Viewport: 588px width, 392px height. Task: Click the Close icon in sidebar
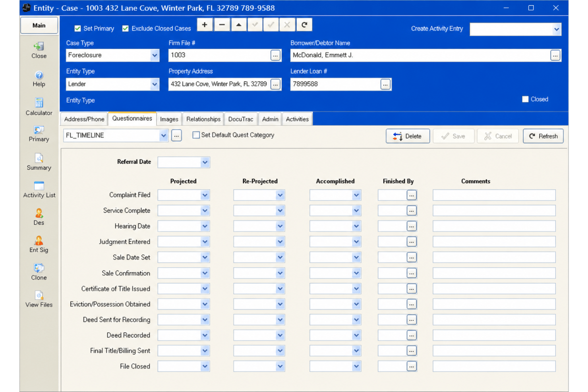click(x=39, y=50)
